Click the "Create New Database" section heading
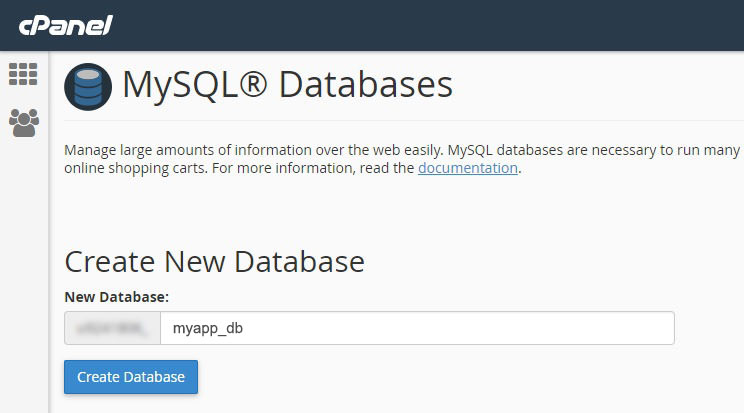 click(x=214, y=262)
